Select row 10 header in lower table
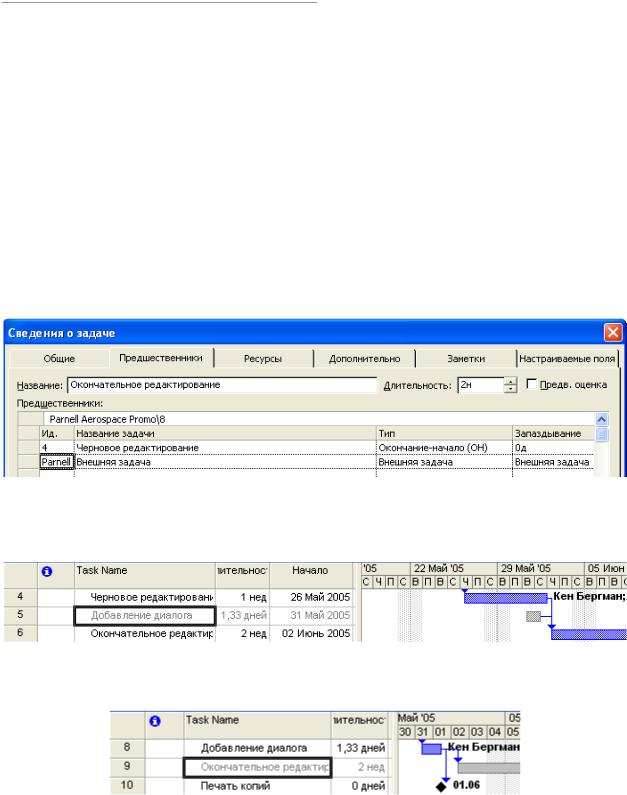Viewport: 627px width, 795px height. tap(127, 785)
